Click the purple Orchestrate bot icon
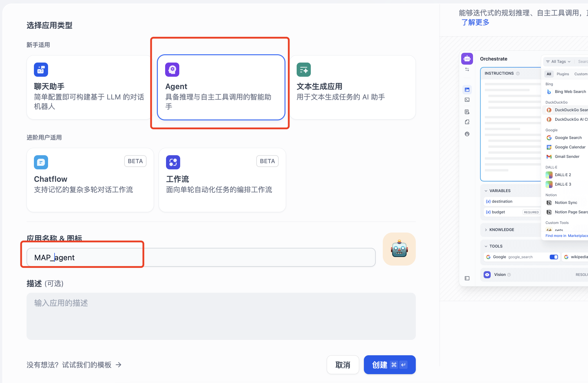The height and width of the screenshot is (383, 588). click(467, 59)
